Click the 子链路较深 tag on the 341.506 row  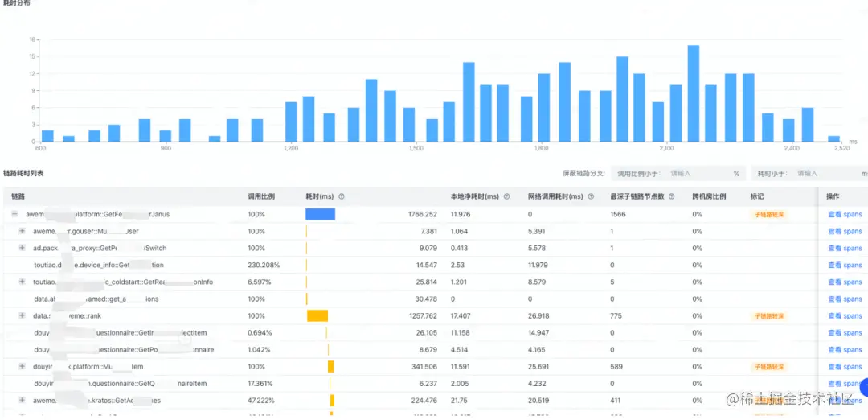[769, 367]
